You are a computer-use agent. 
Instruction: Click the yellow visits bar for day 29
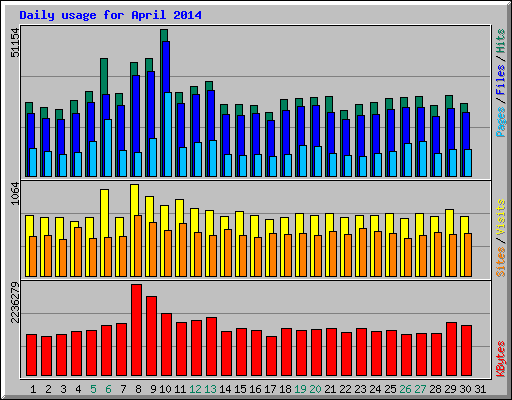449,222
